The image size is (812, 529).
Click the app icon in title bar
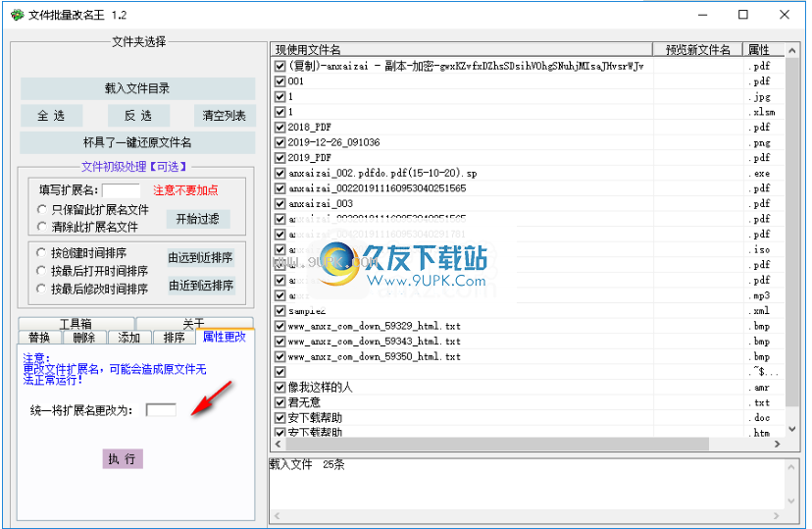(18, 15)
